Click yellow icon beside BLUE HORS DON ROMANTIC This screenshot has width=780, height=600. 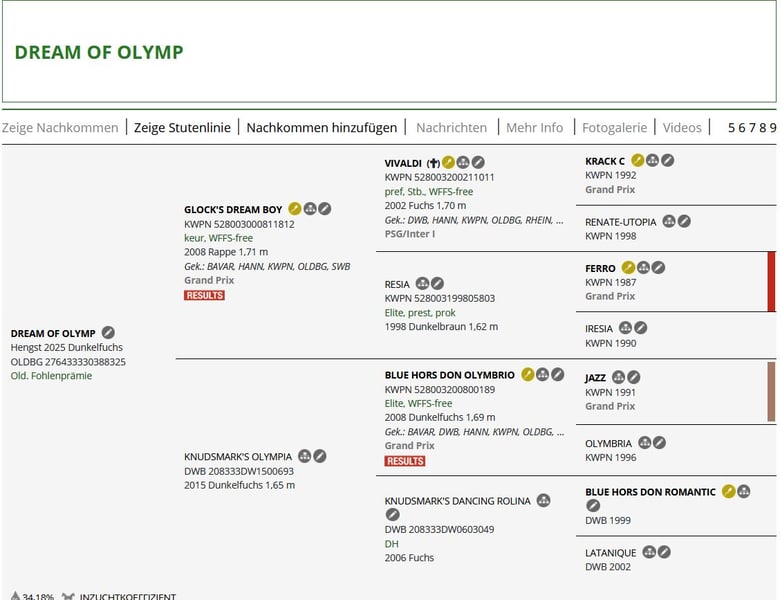729,491
